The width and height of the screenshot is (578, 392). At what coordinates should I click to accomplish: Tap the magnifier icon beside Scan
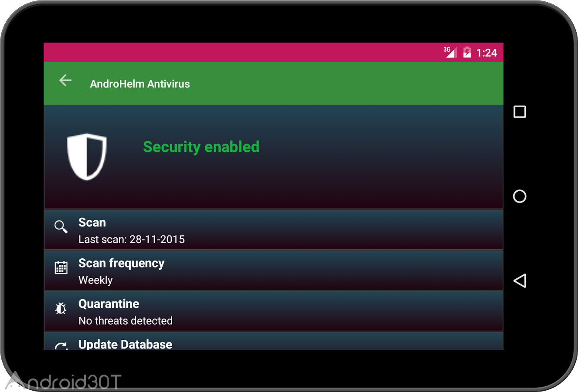[61, 226]
